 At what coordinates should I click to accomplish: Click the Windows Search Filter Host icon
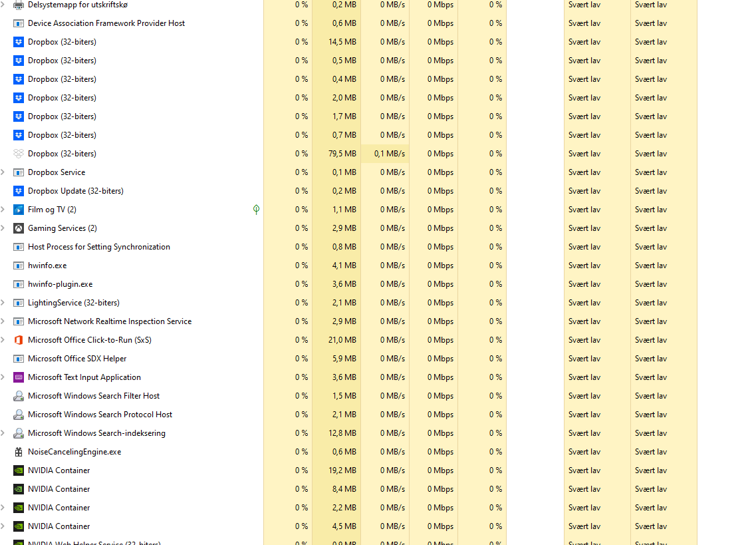click(19, 396)
